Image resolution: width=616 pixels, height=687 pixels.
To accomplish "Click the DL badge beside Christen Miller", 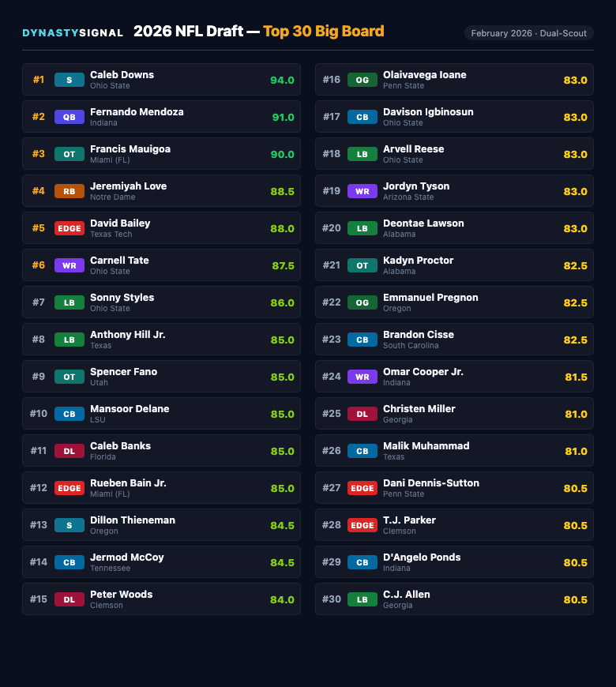I will [x=362, y=414].
